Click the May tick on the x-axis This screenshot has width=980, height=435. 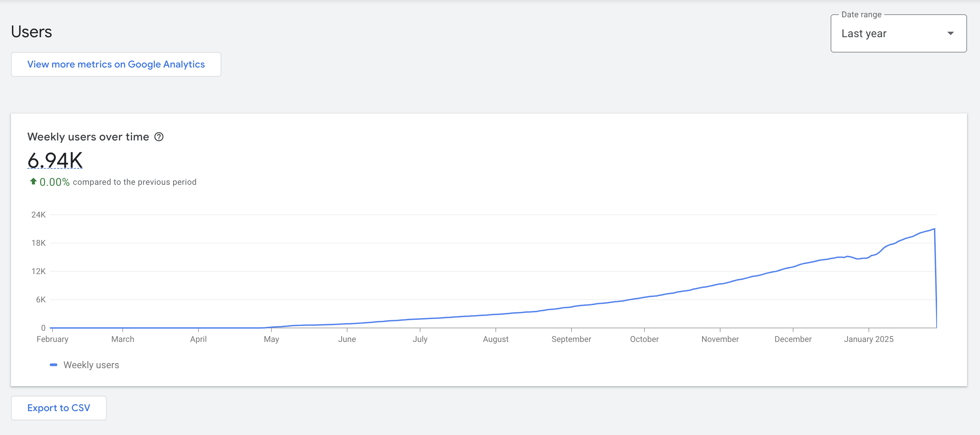point(271,339)
